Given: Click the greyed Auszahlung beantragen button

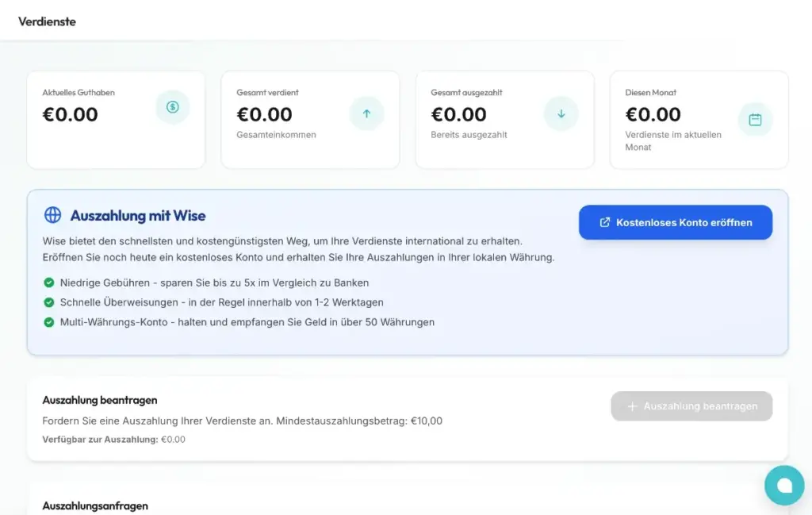Looking at the screenshot, I should (x=691, y=406).
